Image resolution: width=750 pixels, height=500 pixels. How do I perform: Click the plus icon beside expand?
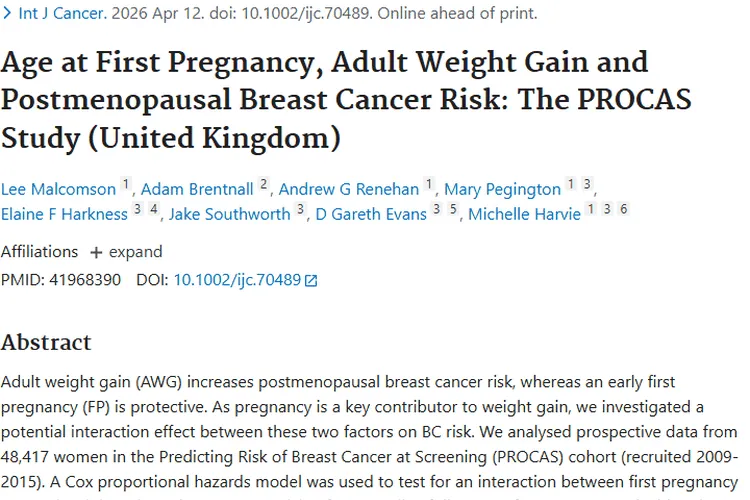(96, 252)
